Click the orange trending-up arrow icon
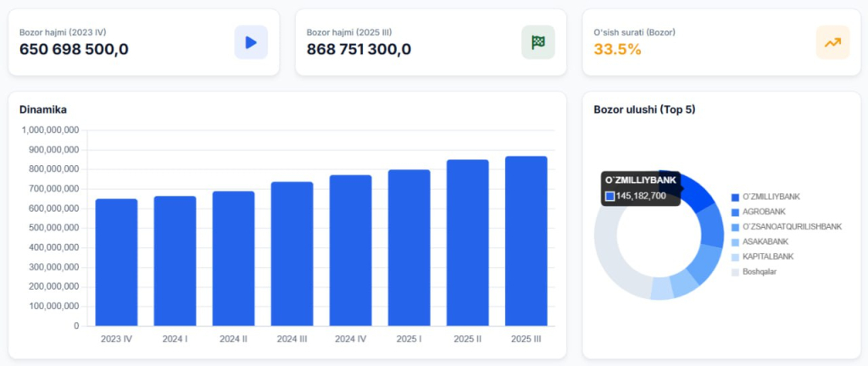Screen dimensions: 868x366 pos(832,42)
